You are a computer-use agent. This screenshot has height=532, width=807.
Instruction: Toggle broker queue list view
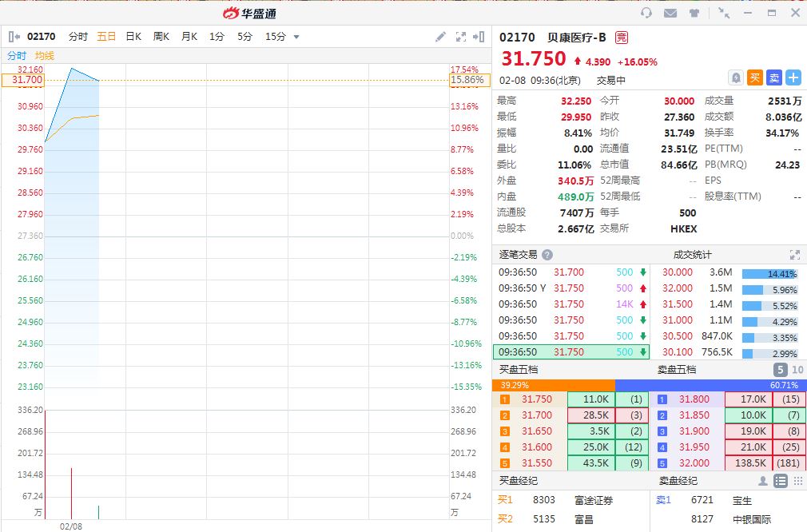point(781,481)
